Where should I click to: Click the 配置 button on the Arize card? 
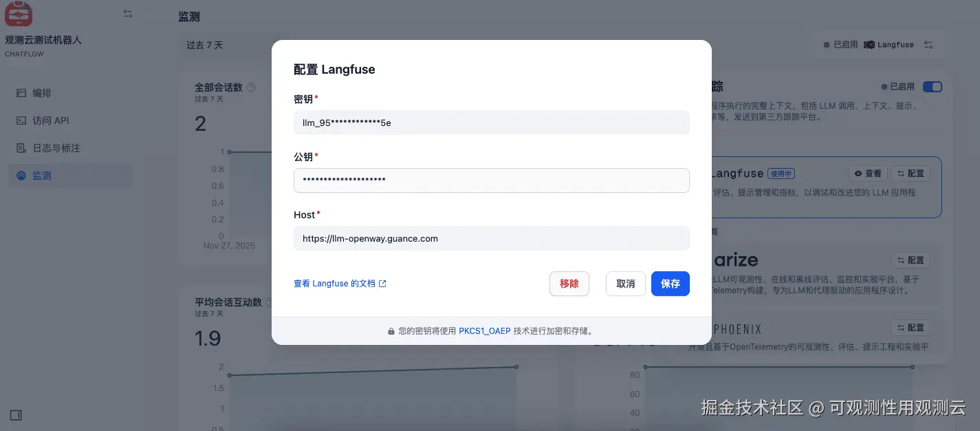(x=911, y=260)
